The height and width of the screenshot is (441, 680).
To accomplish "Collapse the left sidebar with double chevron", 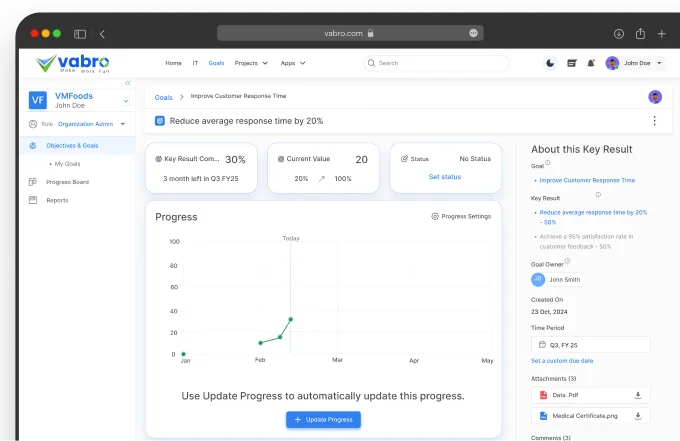I will click(x=127, y=83).
